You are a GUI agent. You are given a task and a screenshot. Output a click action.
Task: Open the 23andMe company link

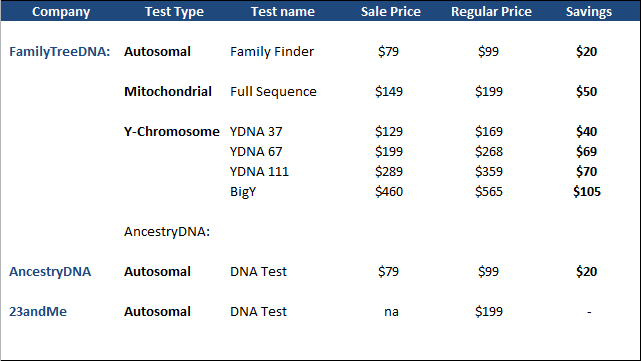[38, 312]
